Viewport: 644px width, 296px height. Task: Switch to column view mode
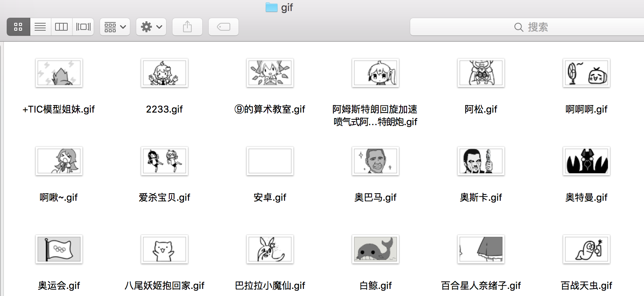click(61, 27)
